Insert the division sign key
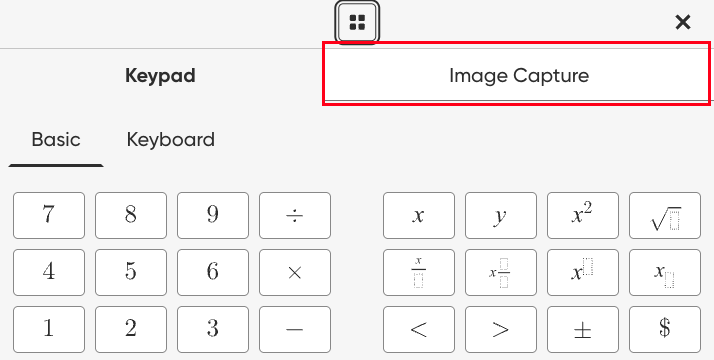The height and width of the screenshot is (360, 714). pos(295,216)
